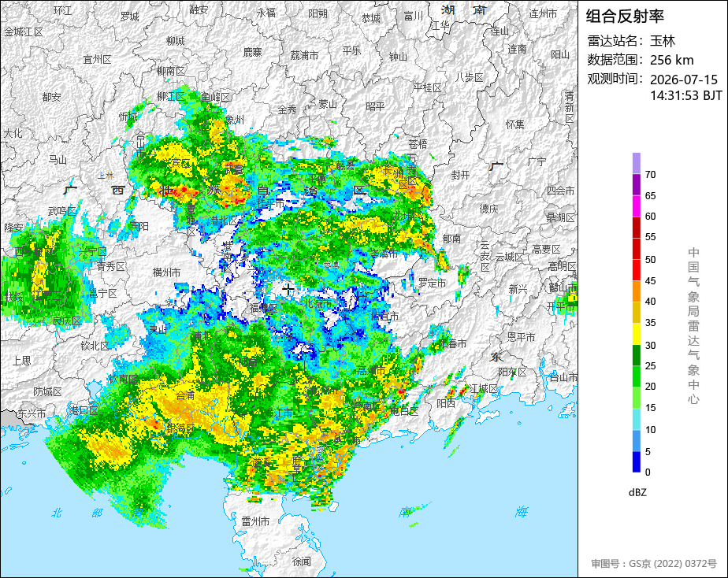
Task: Click the 罗定市 city label
Action: coord(432,283)
